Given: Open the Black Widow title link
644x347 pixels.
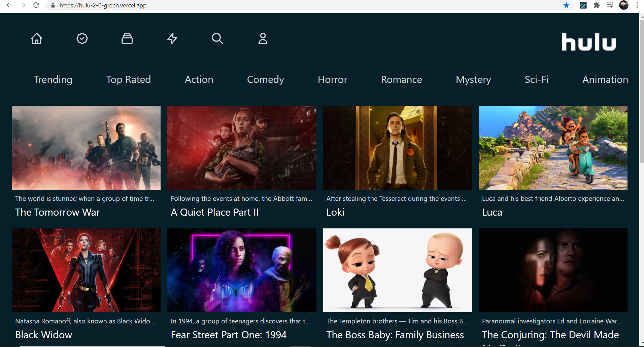Looking at the screenshot, I should pos(44,335).
